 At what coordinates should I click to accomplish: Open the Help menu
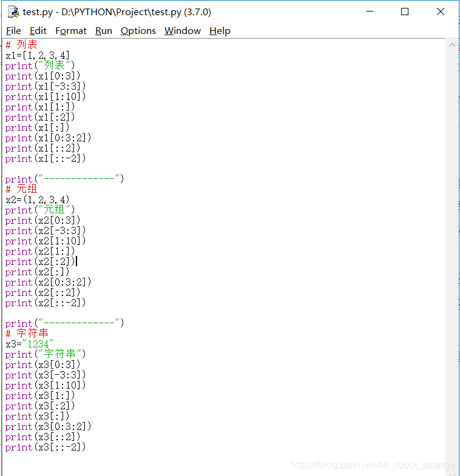(220, 31)
